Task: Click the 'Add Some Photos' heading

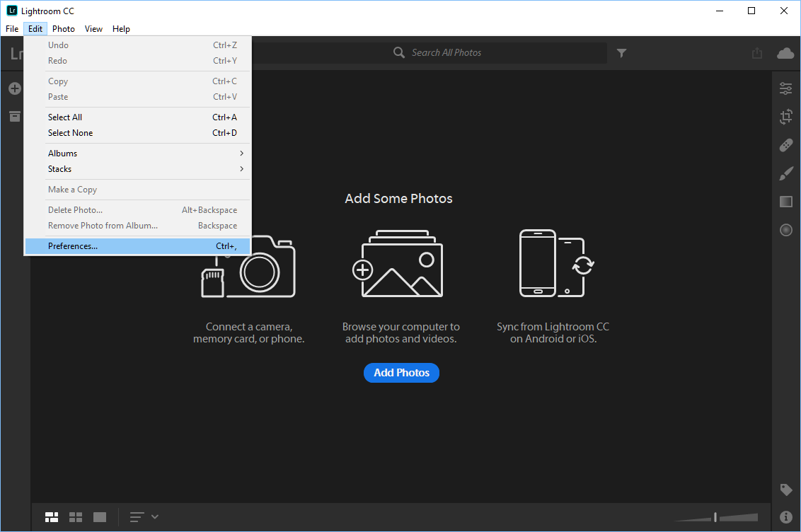Action: pyautogui.click(x=398, y=199)
